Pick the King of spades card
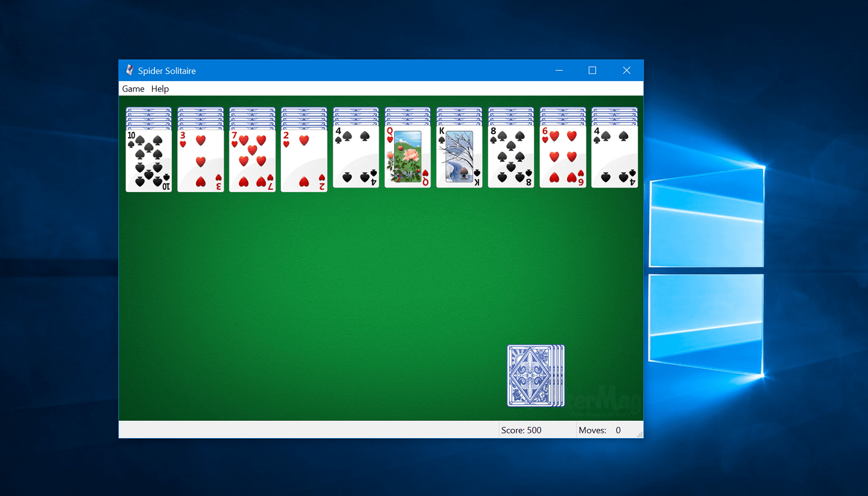This screenshot has height=496, width=868. (x=459, y=156)
